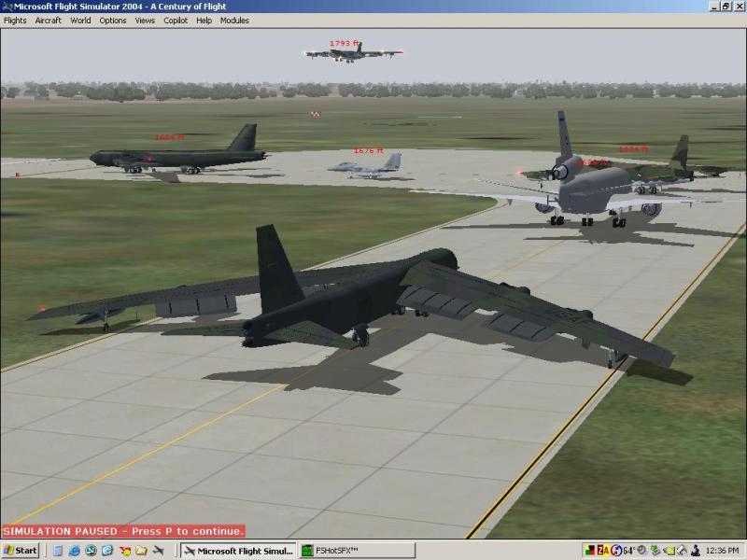
Task: Click the red and yellow quick launch icon
Action: click(125, 551)
